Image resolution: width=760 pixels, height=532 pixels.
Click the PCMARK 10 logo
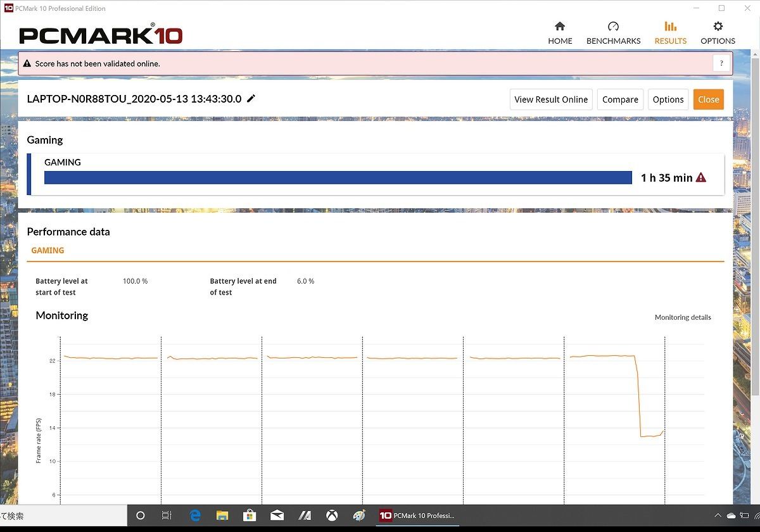(x=101, y=35)
